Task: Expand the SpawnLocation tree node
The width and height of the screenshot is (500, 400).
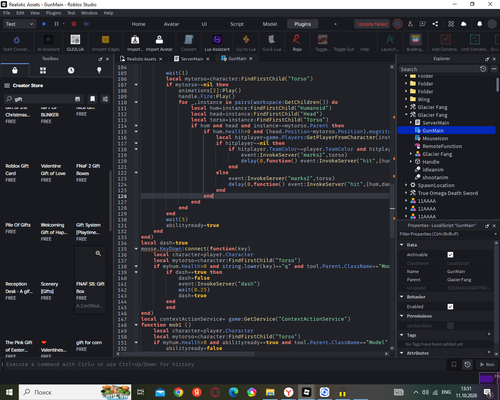Action: [x=406, y=185]
